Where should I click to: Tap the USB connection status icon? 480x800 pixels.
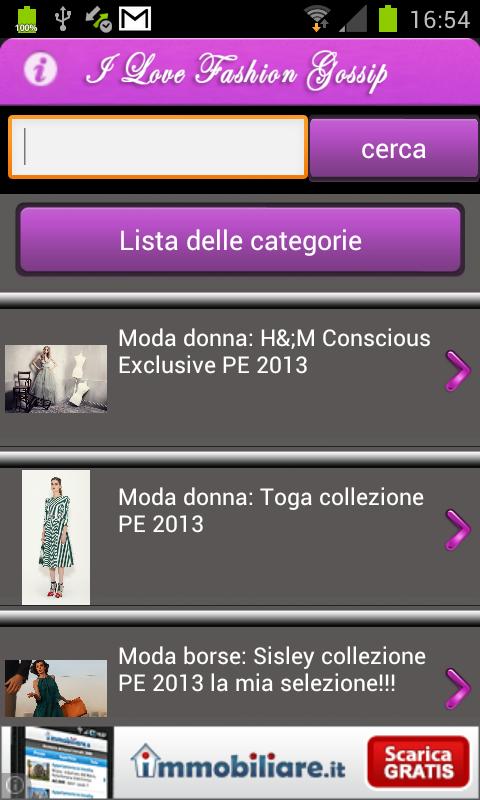(63, 19)
